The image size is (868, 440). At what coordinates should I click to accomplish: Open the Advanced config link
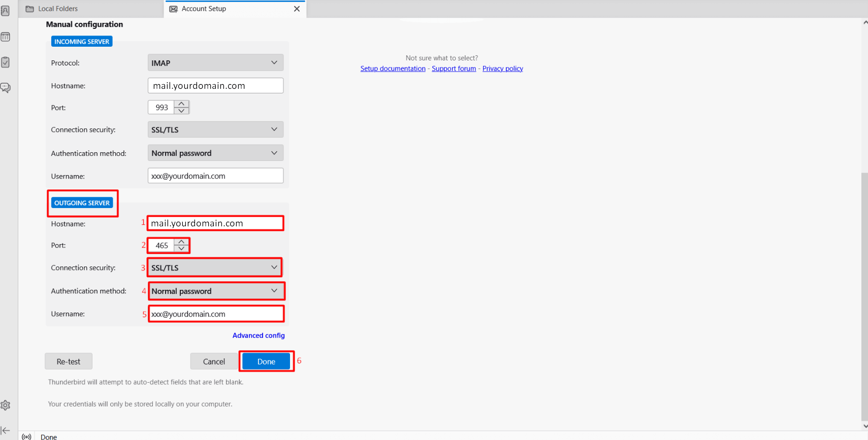tap(259, 335)
